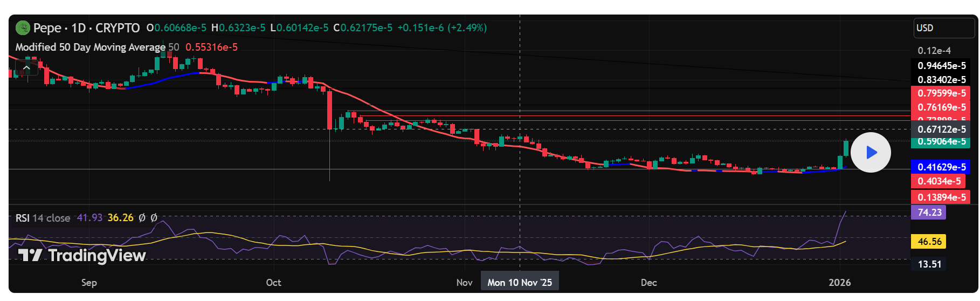Click the red 0.4034e-5 price label

pyautogui.click(x=938, y=181)
